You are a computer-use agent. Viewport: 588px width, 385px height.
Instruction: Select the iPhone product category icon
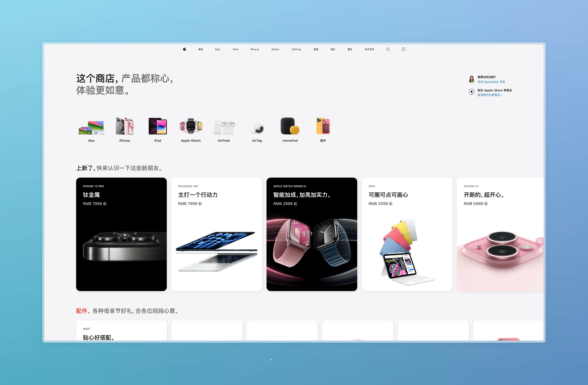124,126
